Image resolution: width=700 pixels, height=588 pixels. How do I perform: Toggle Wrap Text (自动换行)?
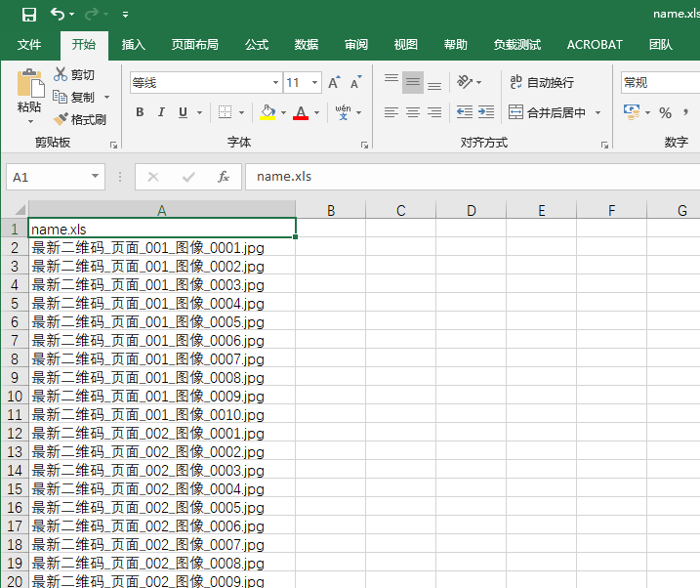(x=541, y=83)
